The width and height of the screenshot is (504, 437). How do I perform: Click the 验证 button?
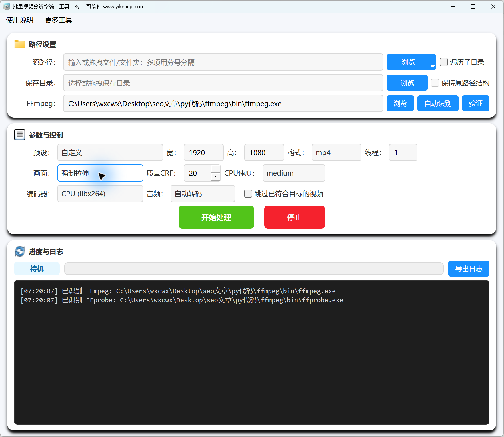[476, 103]
